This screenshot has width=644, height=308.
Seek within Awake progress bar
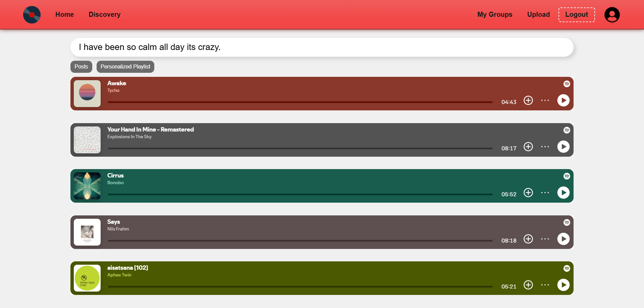click(x=300, y=102)
